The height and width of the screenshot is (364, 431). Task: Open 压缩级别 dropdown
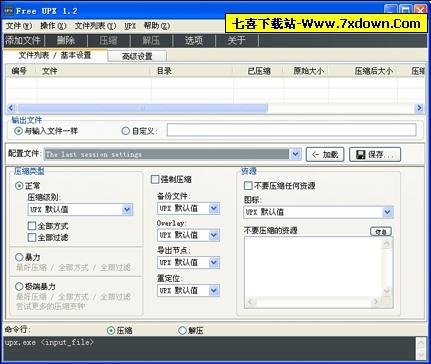pyautogui.click(x=127, y=210)
